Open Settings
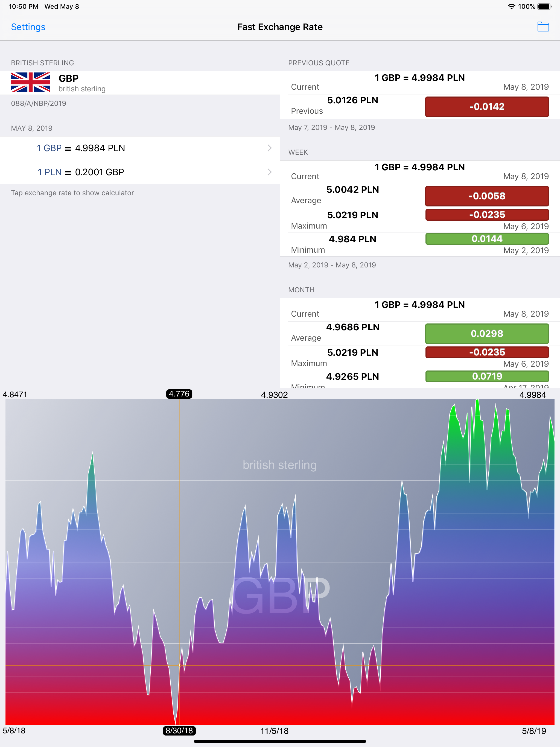Viewport: 560px width, 747px height. [28, 27]
